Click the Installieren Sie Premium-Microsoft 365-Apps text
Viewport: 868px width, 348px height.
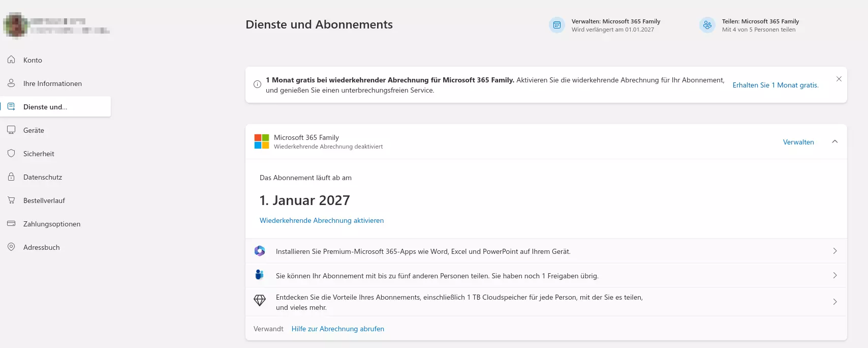coord(423,251)
